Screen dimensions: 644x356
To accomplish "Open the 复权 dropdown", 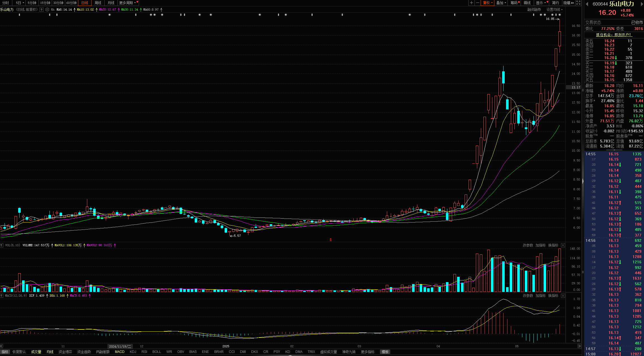I will click(488, 3).
